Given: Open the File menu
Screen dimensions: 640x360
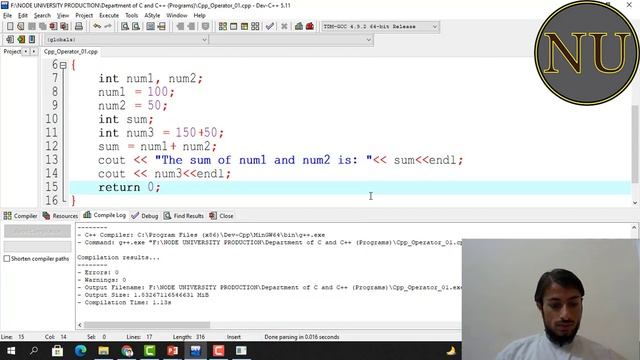Looking at the screenshot, I should pos(7,16).
